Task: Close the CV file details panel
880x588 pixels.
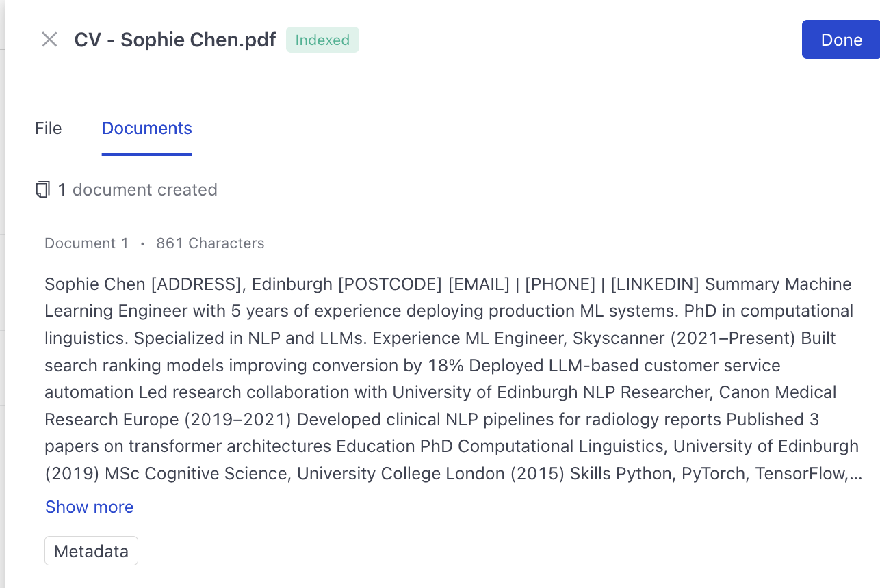Action: click(49, 40)
